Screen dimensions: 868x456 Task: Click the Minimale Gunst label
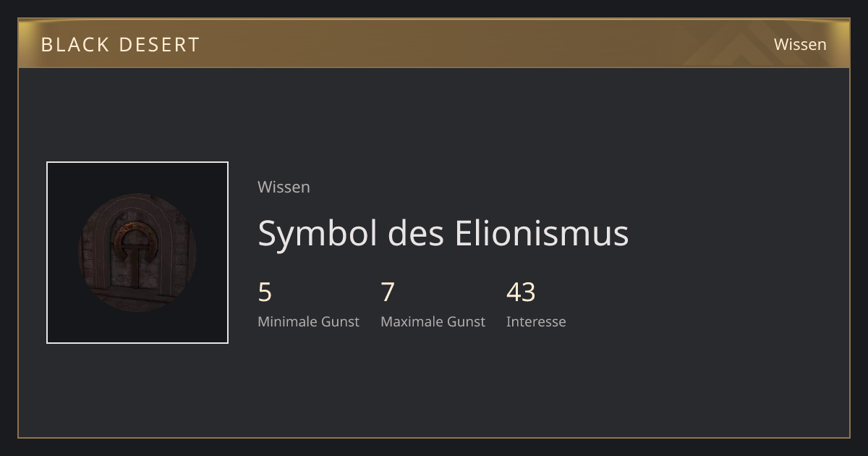click(x=308, y=321)
